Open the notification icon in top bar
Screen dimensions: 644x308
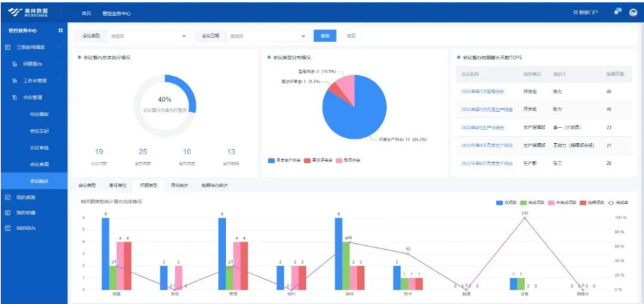pyautogui.click(x=617, y=12)
